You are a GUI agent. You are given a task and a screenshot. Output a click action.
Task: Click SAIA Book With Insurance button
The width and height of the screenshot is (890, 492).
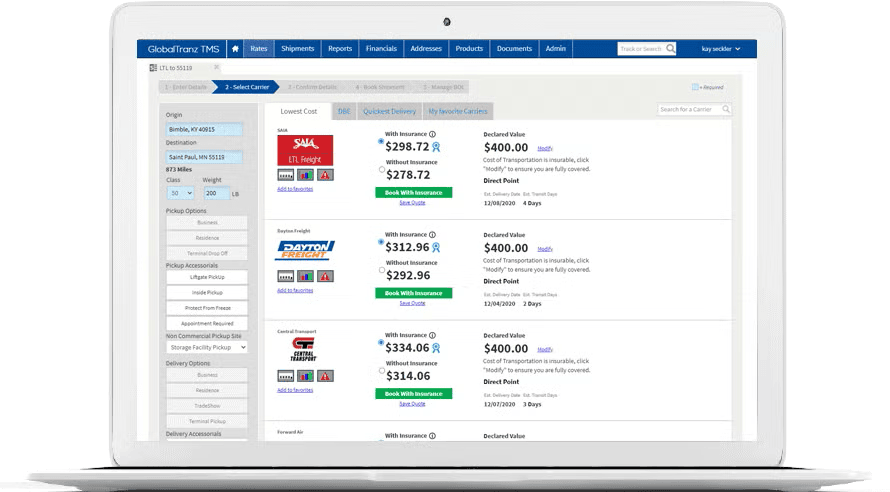413,192
